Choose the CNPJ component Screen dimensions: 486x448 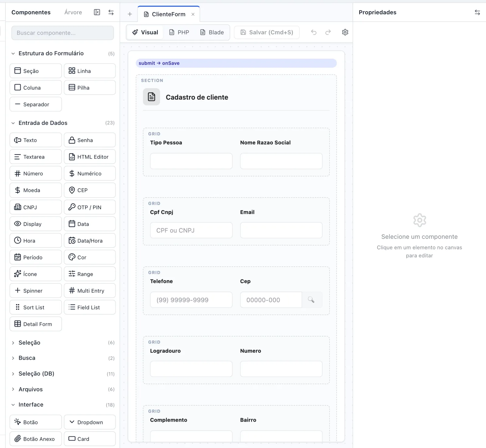(x=36, y=207)
